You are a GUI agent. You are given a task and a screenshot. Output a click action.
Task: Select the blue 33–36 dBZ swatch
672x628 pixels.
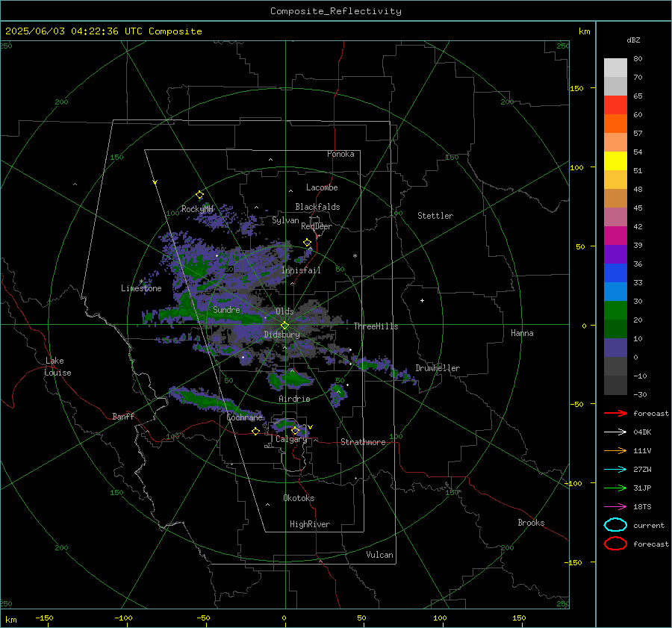pos(615,273)
